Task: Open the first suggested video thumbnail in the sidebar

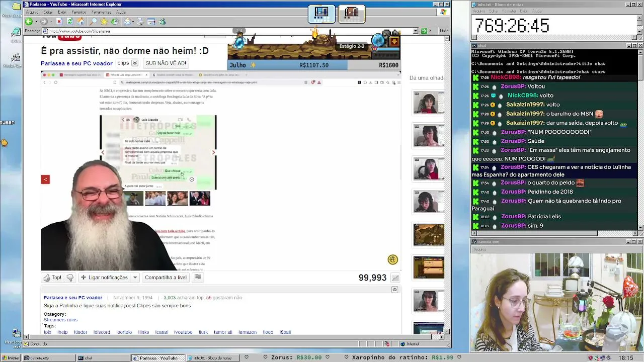Action: [429, 103]
